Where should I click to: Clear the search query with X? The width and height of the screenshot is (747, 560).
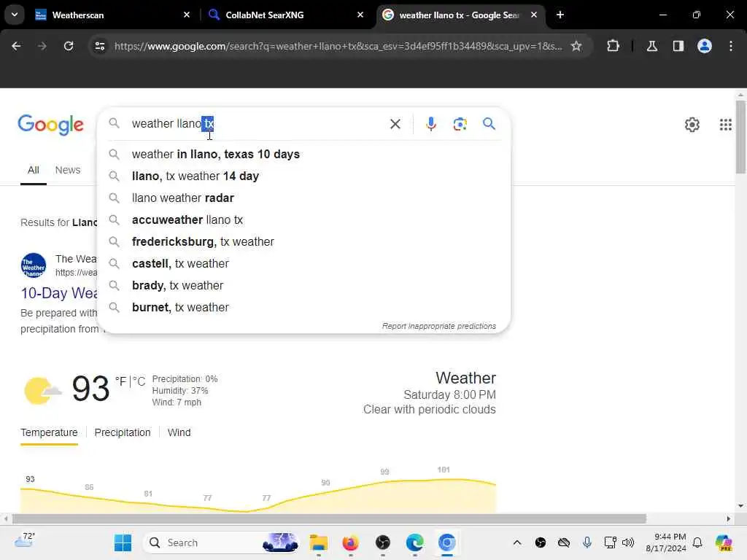coord(395,124)
